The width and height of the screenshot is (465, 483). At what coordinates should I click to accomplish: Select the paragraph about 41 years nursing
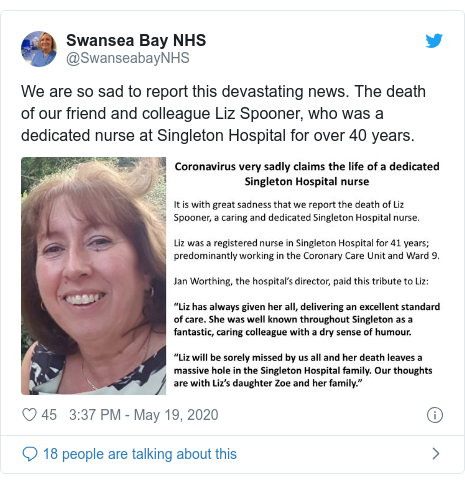tap(306, 249)
